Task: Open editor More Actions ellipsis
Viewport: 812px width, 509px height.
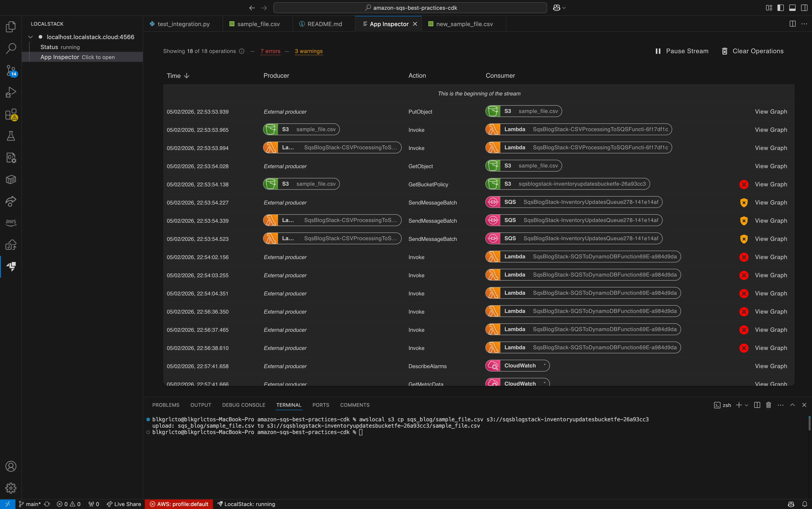Action: pos(804,24)
